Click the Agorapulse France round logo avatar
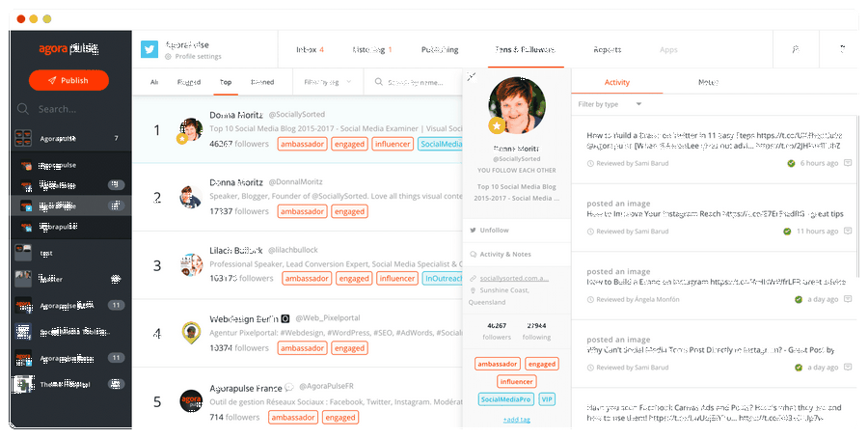Screen dimensions: 868x438 191,401
